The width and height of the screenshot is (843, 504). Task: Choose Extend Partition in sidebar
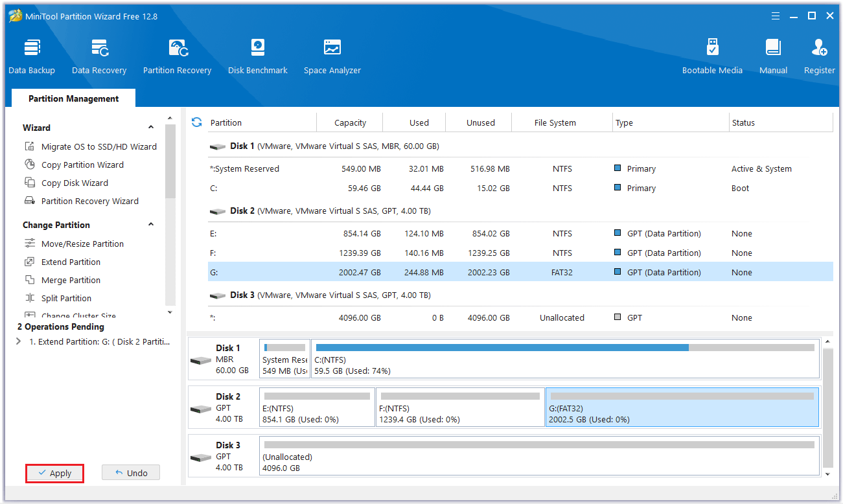63,262
